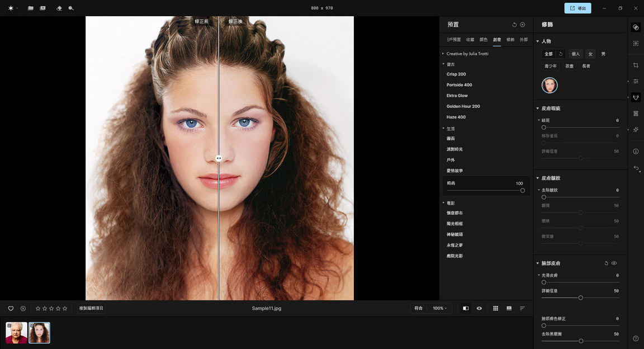Toggle the preview eye icon in bottom bar

(479, 308)
